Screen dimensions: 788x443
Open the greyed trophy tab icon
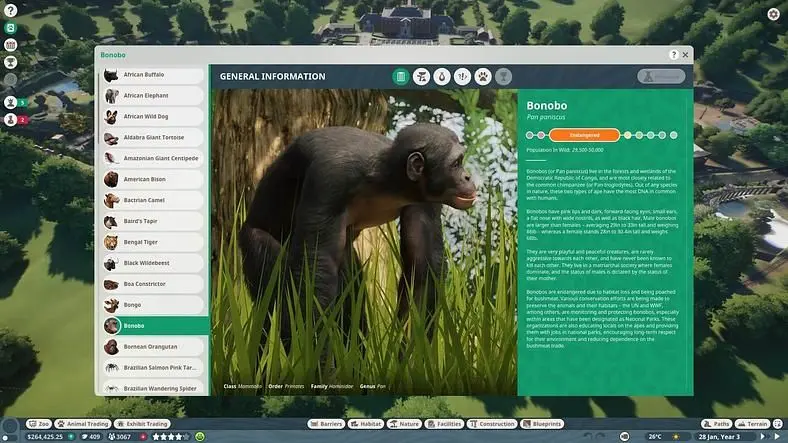[504, 76]
